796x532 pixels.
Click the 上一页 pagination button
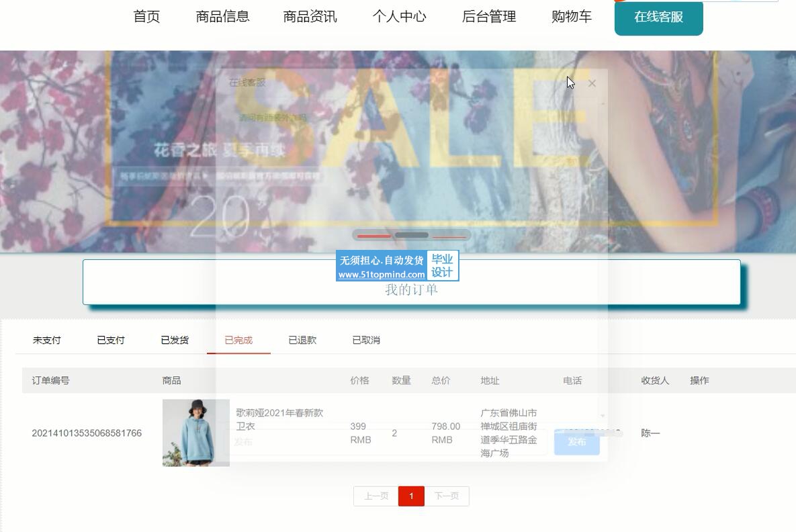click(376, 496)
